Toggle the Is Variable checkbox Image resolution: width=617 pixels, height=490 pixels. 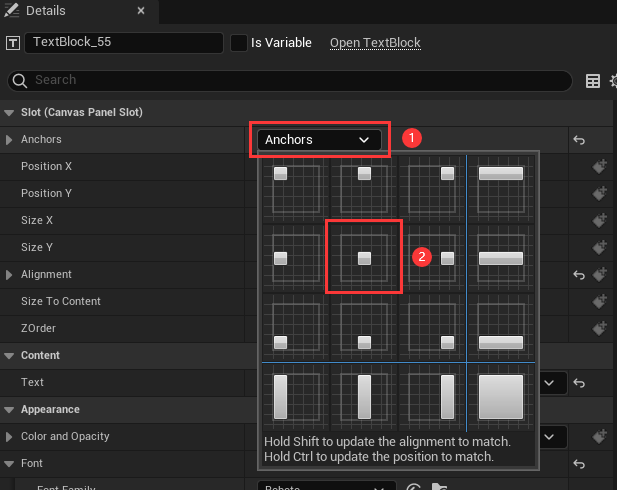pos(239,43)
